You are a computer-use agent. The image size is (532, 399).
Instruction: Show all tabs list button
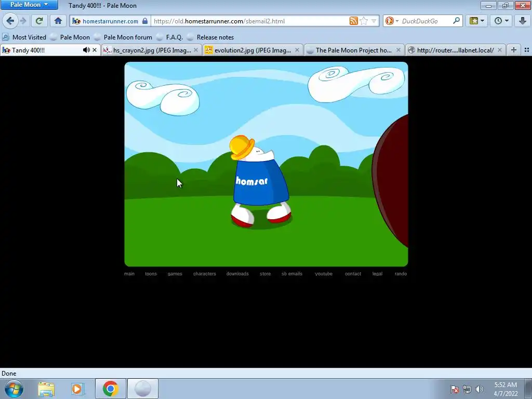(527, 50)
